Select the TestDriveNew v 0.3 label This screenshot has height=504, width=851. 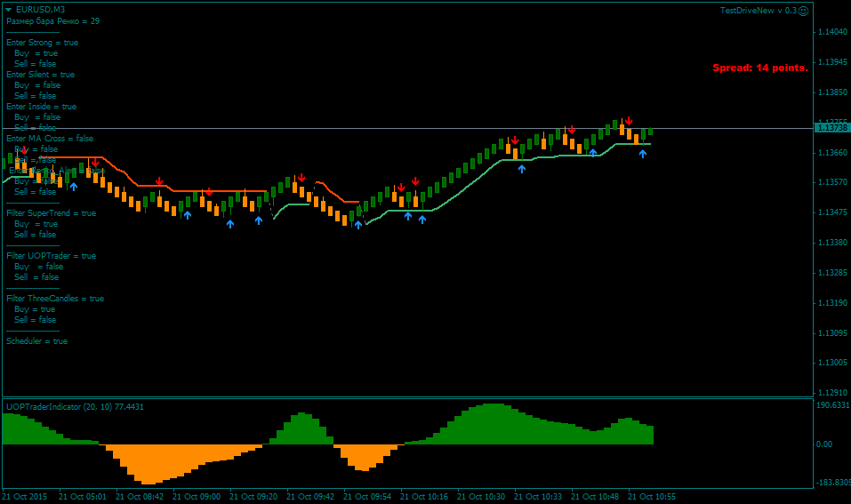pos(759,11)
